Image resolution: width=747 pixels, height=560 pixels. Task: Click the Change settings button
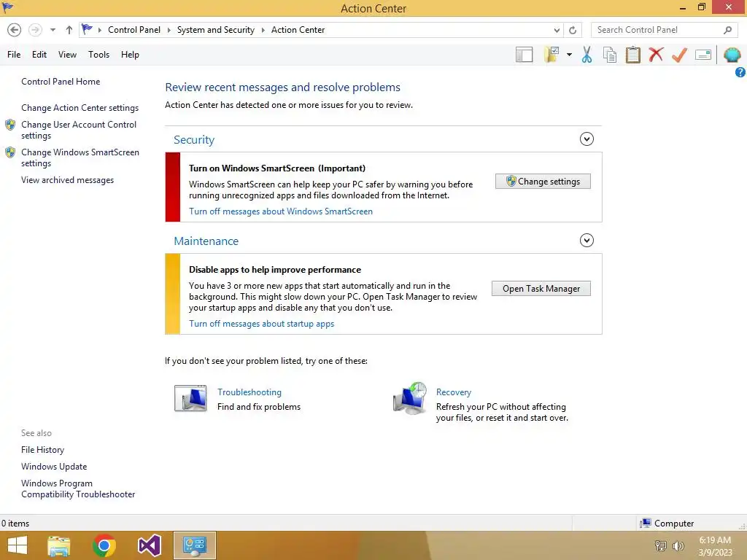[543, 182]
